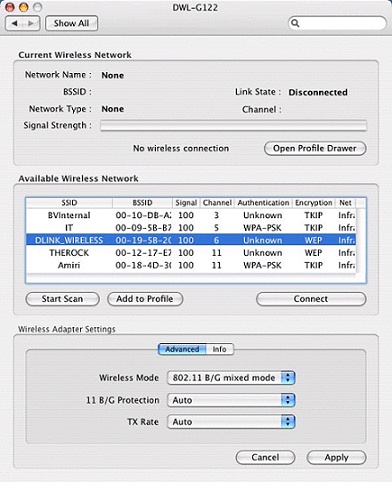The height and width of the screenshot is (482, 392).
Task: Sort networks by Channel column header
Action: coord(217,203)
